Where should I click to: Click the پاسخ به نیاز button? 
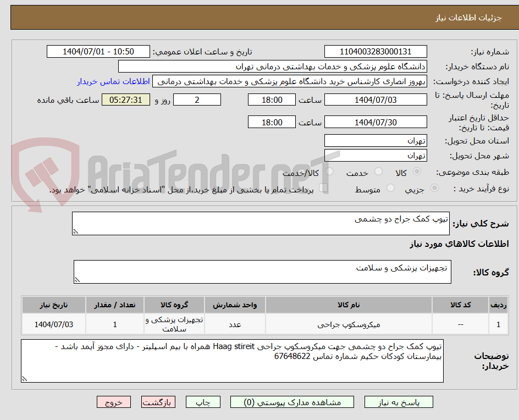click(399, 402)
